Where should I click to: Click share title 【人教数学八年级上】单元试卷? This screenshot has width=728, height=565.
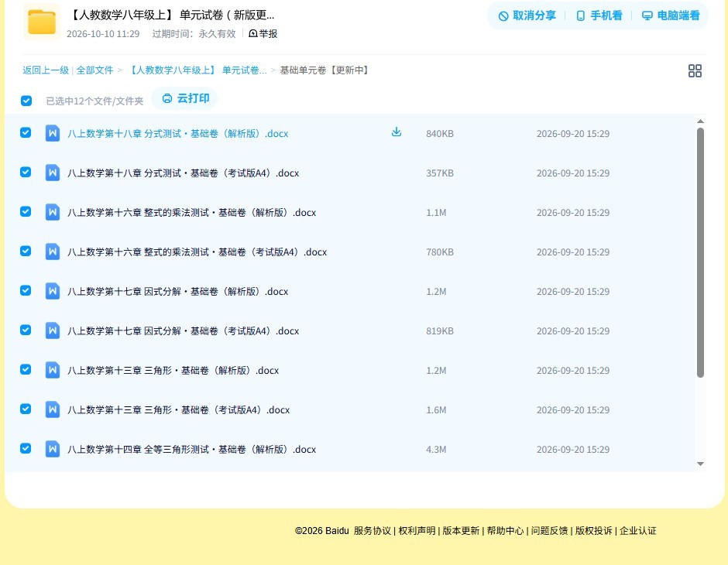(x=172, y=15)
